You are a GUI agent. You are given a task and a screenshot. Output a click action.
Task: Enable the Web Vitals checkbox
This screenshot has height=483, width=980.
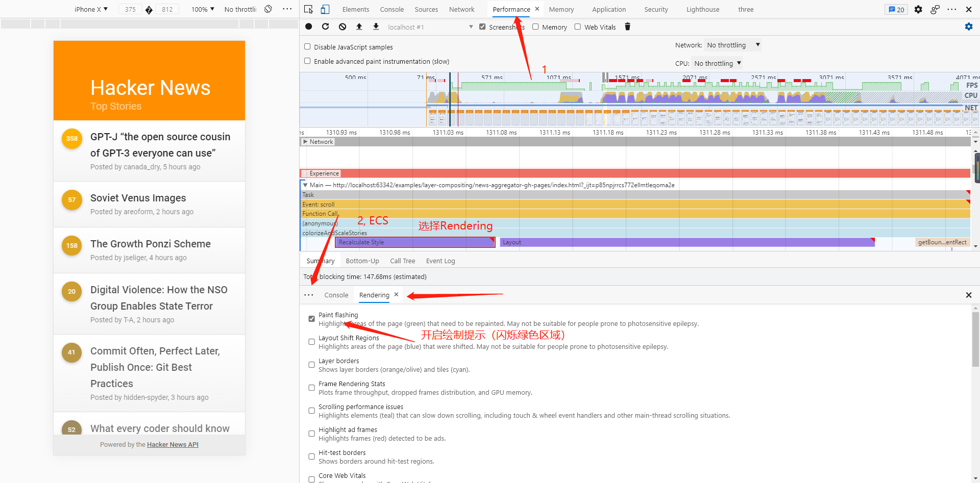click(578, 27)
